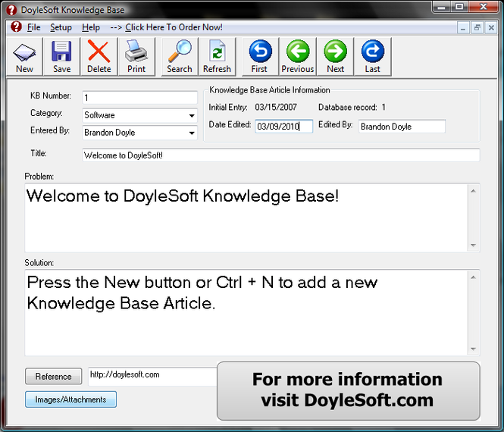Click the visit DoyleSoft.com banner
Image resolution: width=504 pixels, height=432 pixels.
(349, 390)
